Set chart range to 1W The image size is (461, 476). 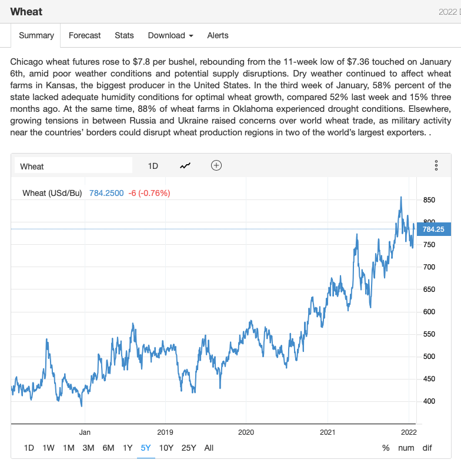click(x=49, y=448)
